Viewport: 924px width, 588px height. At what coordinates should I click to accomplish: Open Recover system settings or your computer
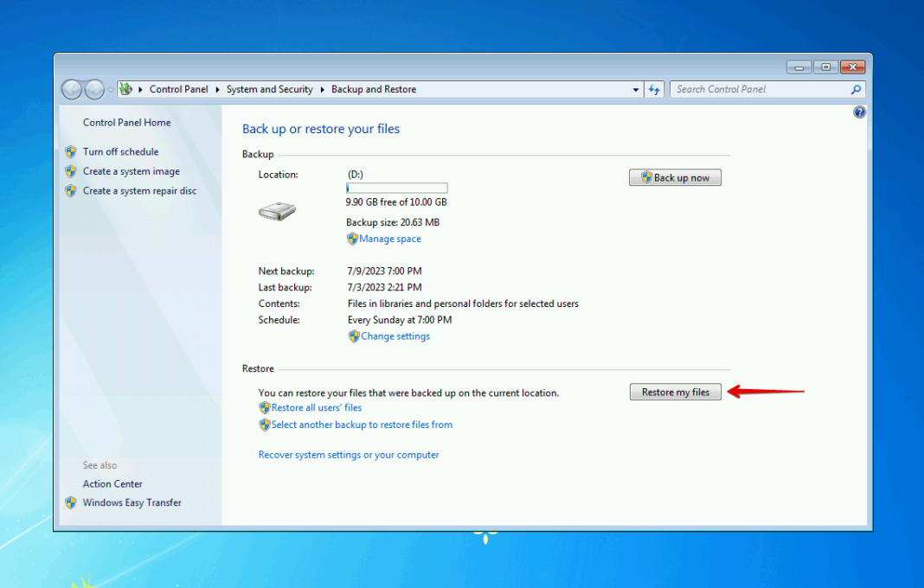tap(349, 454)
